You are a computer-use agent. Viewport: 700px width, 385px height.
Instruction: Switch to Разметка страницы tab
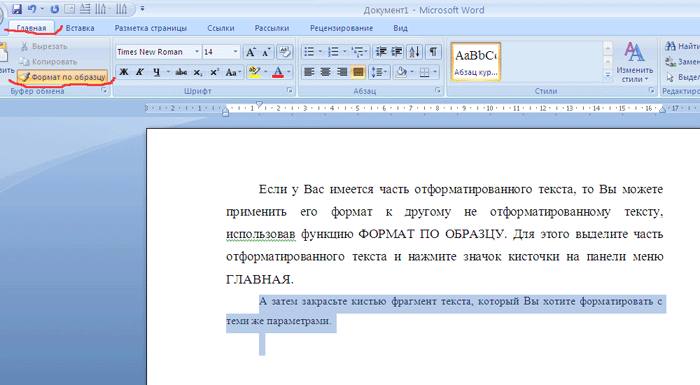pyautogui.click(x=150, y=28)
